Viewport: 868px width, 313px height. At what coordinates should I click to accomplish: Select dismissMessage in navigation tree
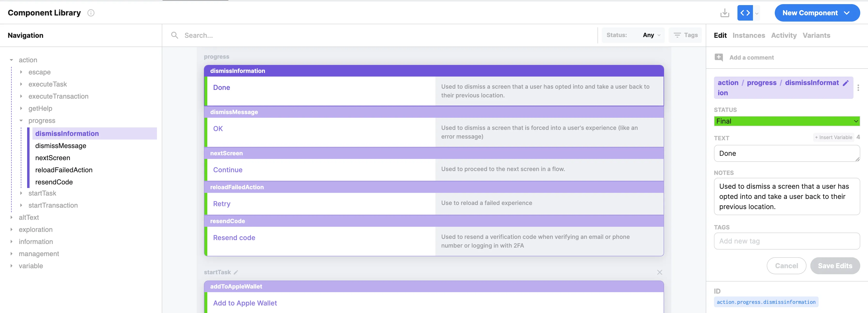point(61,146)
